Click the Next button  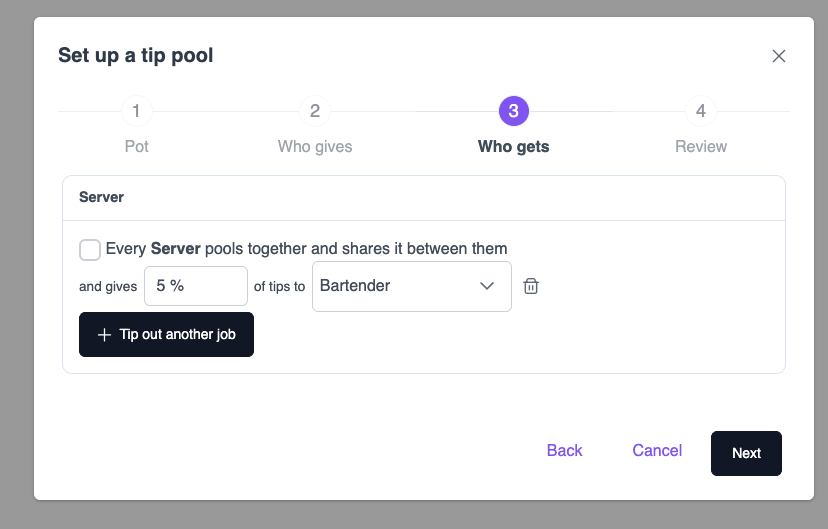746,454
